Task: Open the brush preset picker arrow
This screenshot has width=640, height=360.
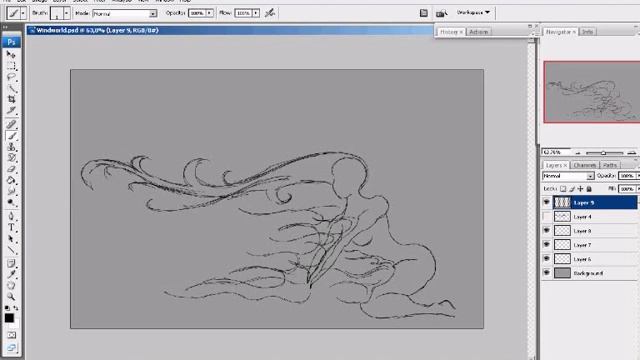Action: point(66,13)
